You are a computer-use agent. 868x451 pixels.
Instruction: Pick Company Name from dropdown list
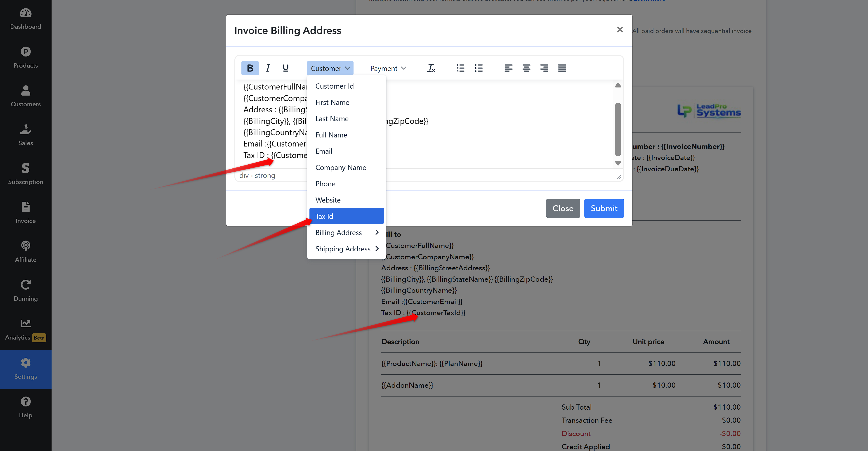pyautogui.click(x=346, y=168)
